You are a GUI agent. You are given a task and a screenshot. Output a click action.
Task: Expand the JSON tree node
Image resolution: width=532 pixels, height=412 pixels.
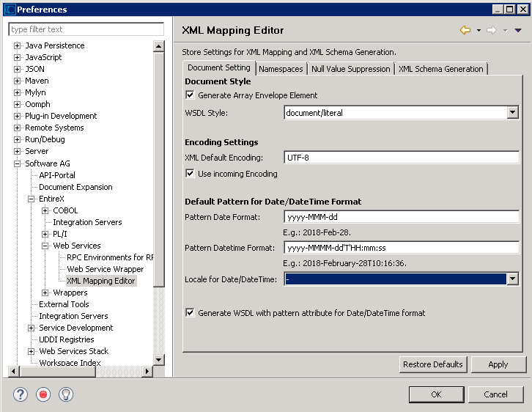tap(17, 69)
